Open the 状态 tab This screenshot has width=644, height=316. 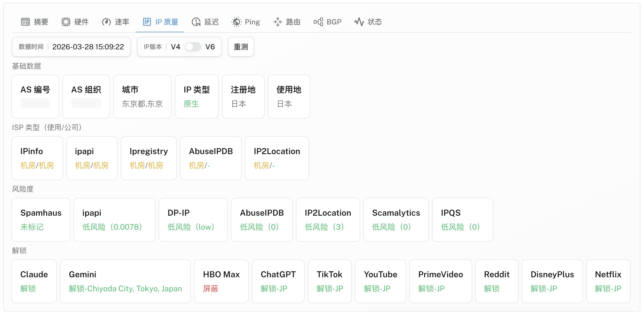(368, 22)
